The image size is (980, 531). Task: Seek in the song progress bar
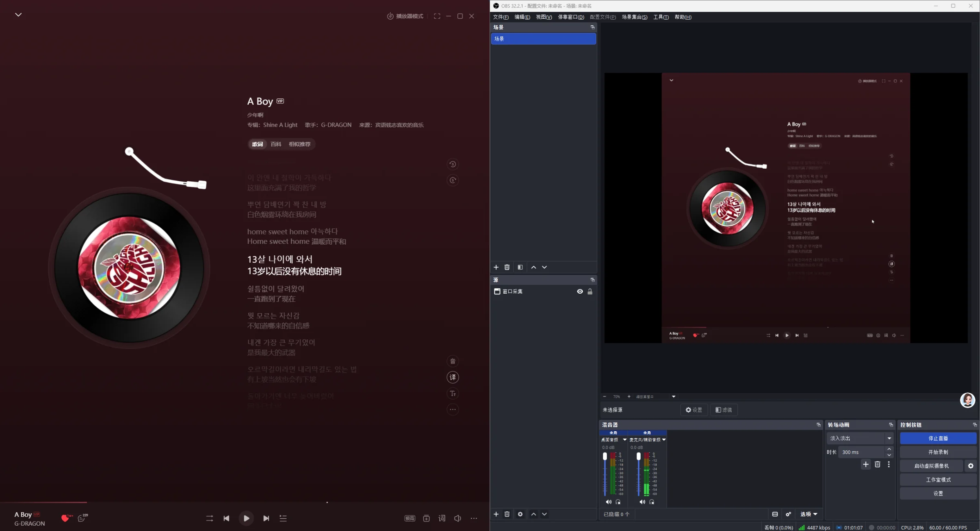[245, 502]
